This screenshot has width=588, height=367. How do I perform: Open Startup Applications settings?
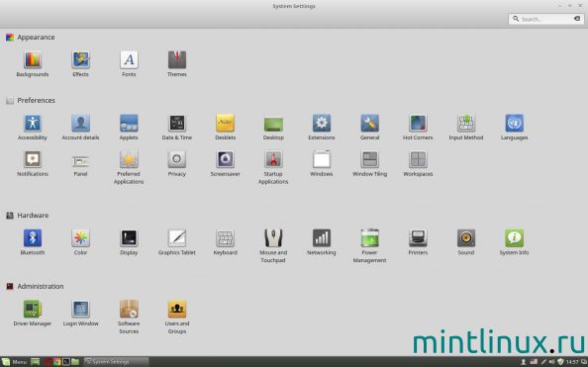[273, 167]
